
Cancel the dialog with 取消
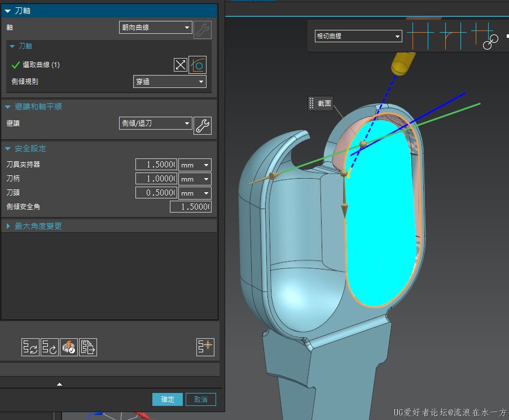(x=201, y=400)
